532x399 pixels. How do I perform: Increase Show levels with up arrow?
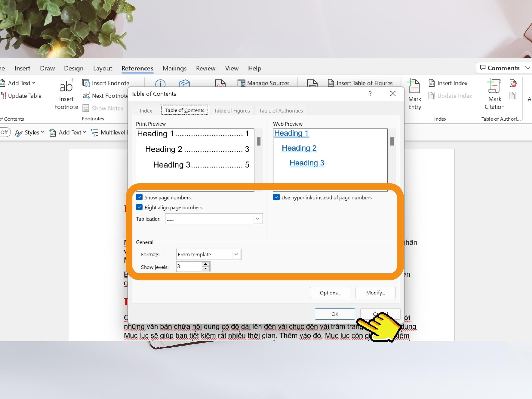pyautogui.click(x=205, y=264)
